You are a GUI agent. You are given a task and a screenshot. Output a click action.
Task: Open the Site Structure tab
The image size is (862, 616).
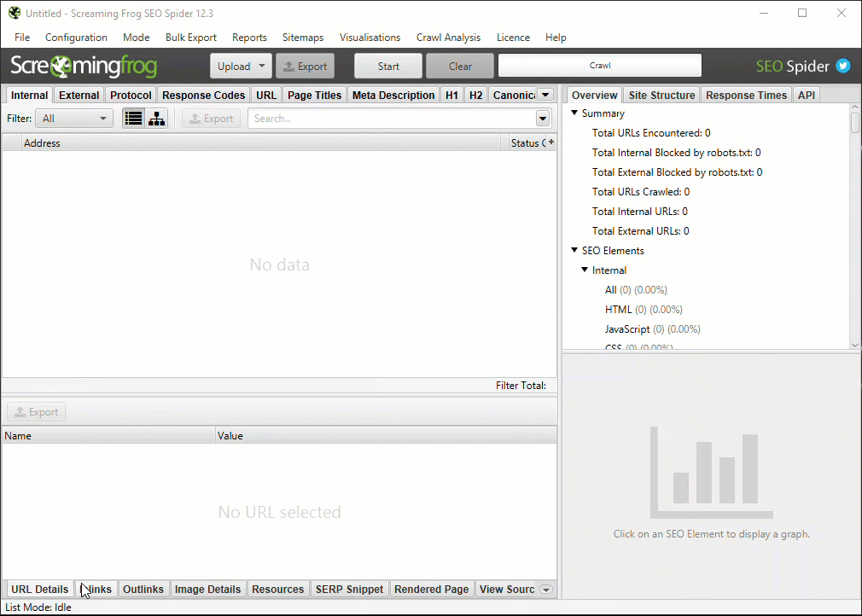[661, 96]
